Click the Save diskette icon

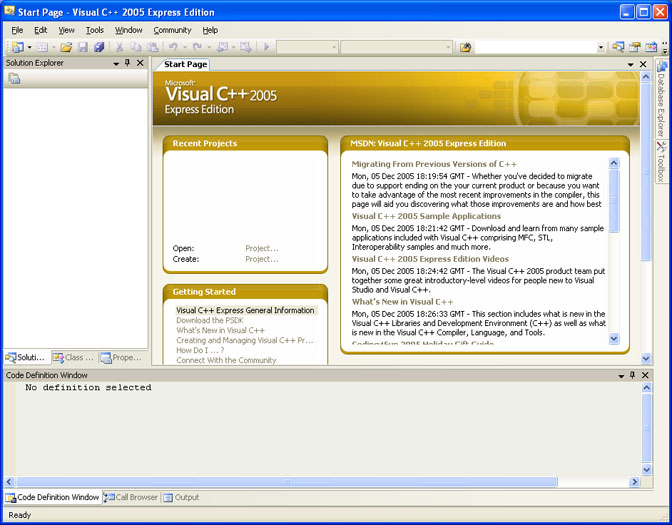coord(83,47)
